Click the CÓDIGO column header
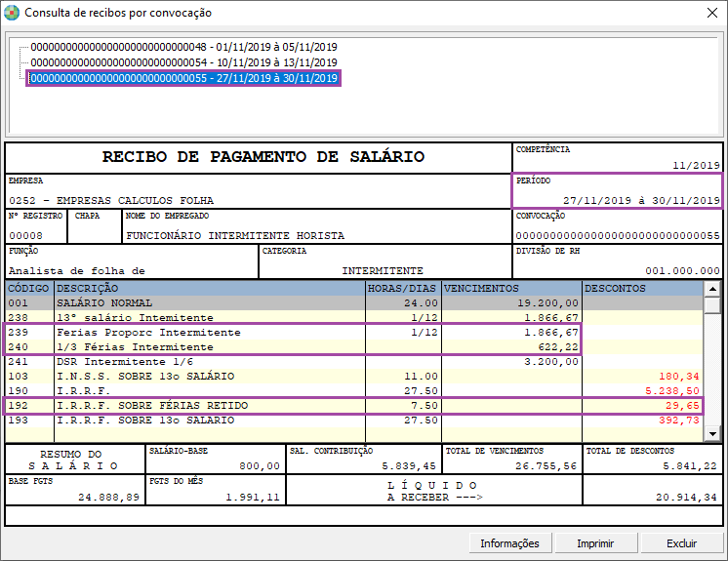 click(x=28, y=288)
